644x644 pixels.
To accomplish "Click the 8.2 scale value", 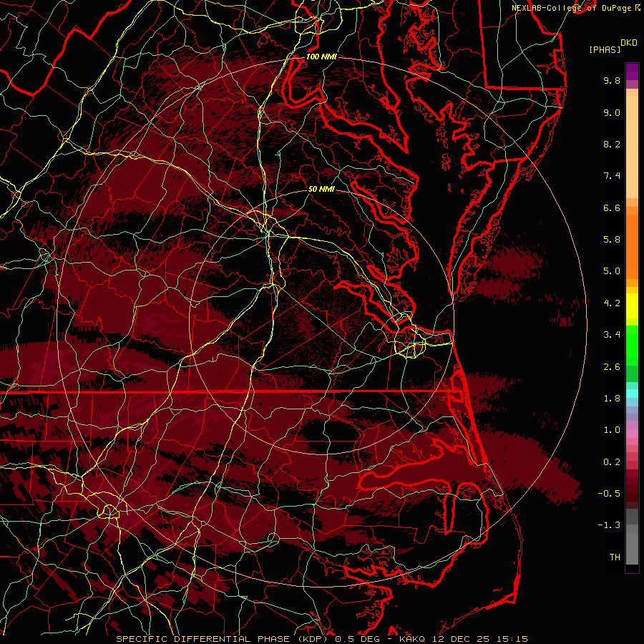I will pyautogui.click(x=612, y=144).
